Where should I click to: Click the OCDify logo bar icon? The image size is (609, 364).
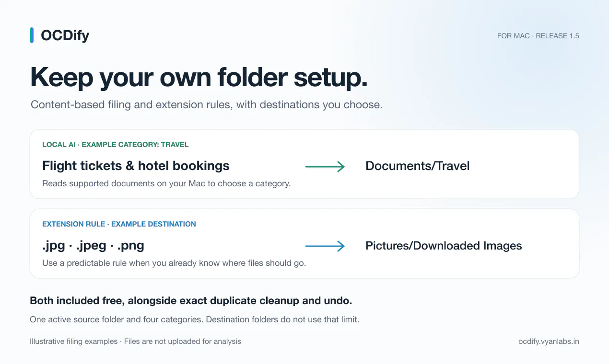tap(32, 35)
